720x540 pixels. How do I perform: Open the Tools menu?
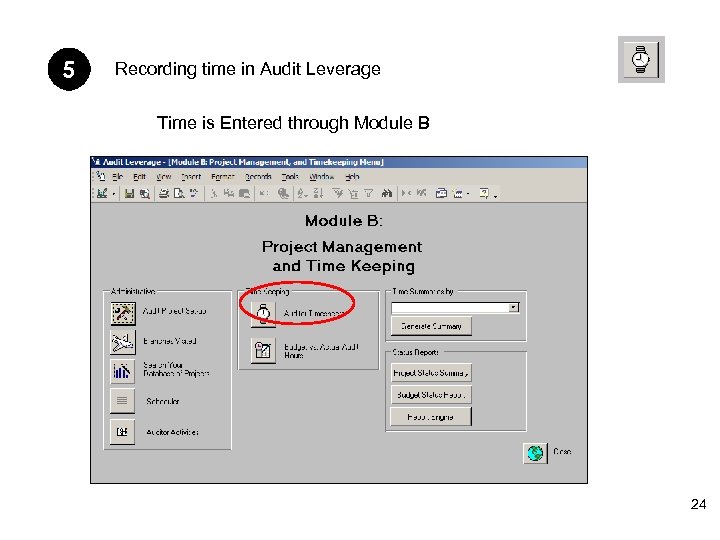pyautogui.click(x=290, y=176)
